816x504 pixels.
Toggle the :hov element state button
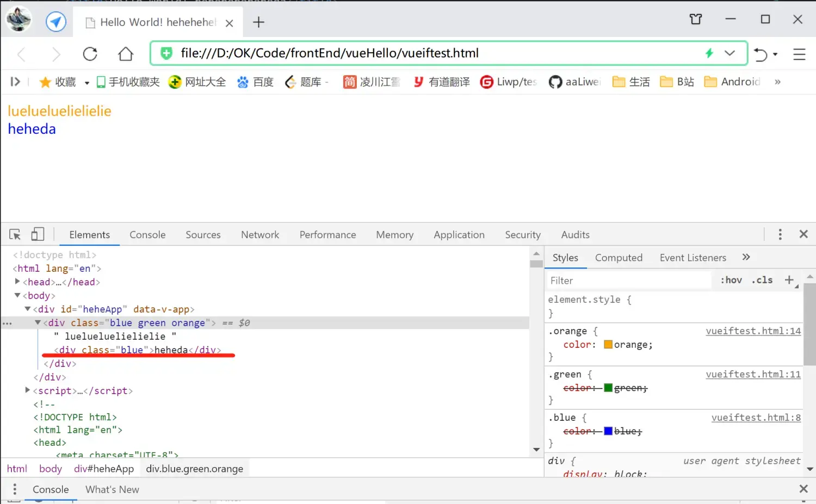click(x=731, y=280)
